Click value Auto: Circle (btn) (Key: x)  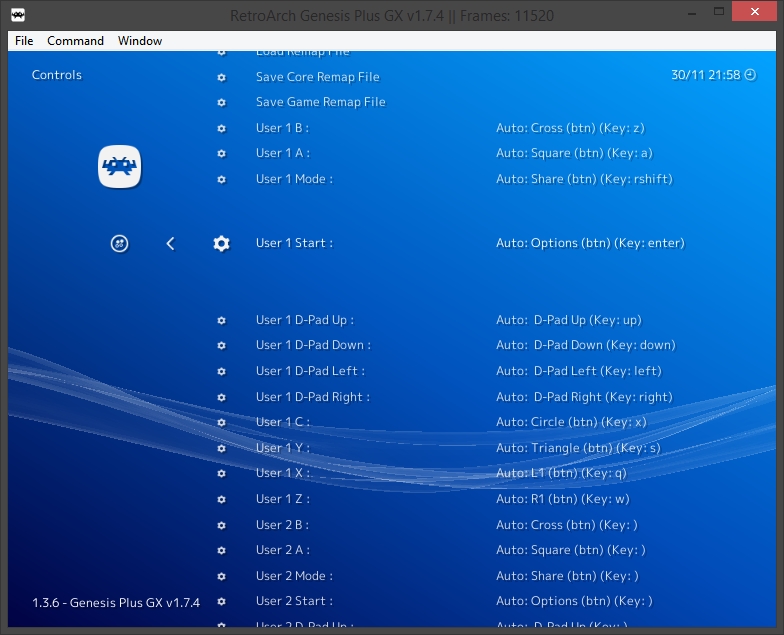[572, 422]
